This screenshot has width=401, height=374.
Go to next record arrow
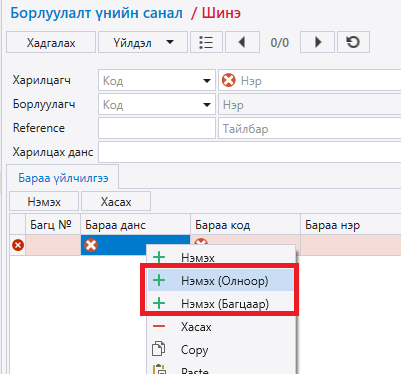click(317, 42)
